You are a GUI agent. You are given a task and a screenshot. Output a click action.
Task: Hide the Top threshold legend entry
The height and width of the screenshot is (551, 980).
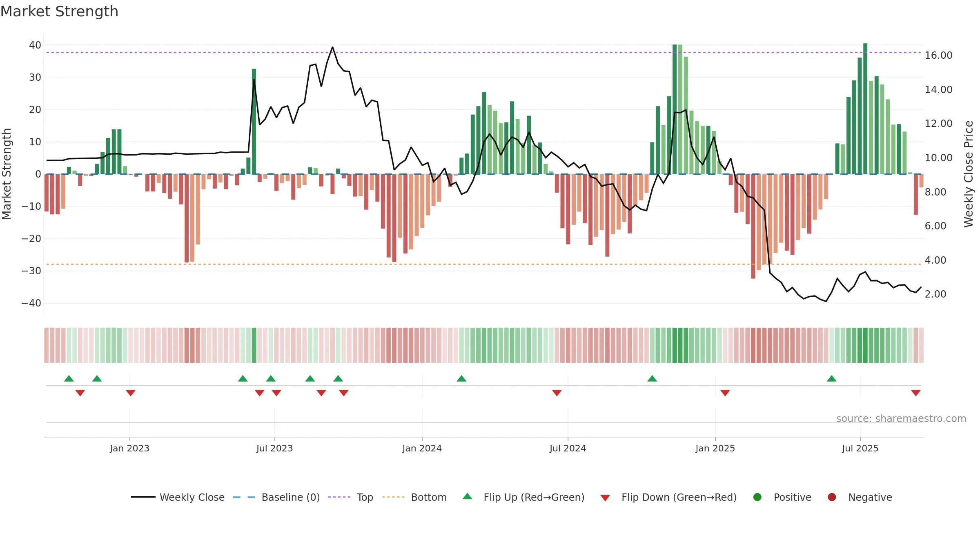(350, 497)
